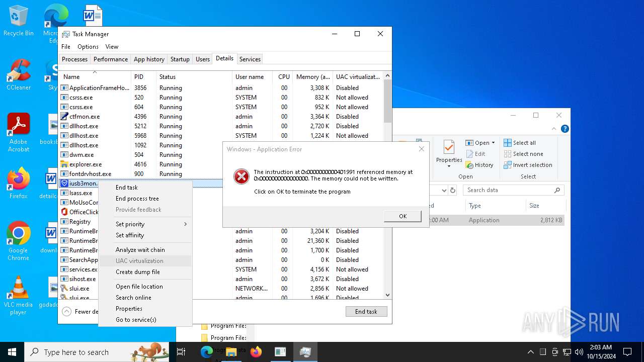The image size is (644, 362).
Task: Select ctfmon.exe process row
Action: pos(220,117)
